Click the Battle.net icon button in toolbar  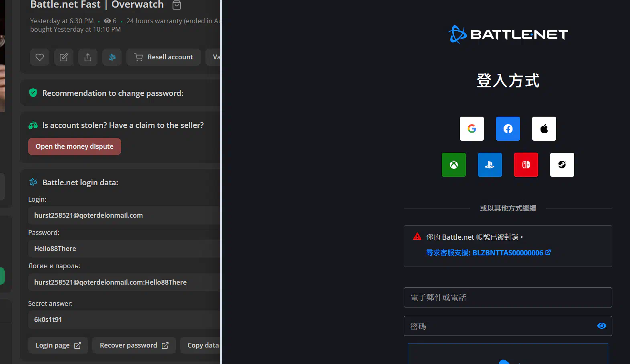112,57
